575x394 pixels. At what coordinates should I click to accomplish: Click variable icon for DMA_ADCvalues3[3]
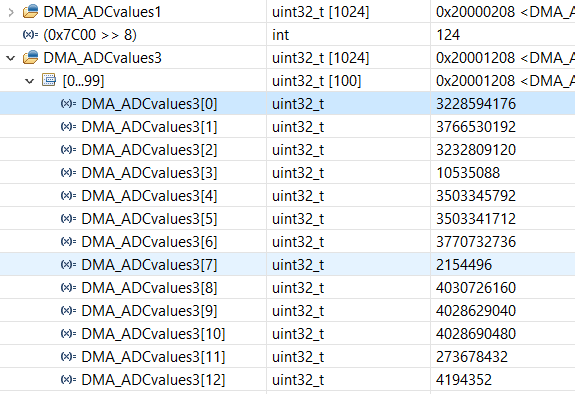coord(68,172)
